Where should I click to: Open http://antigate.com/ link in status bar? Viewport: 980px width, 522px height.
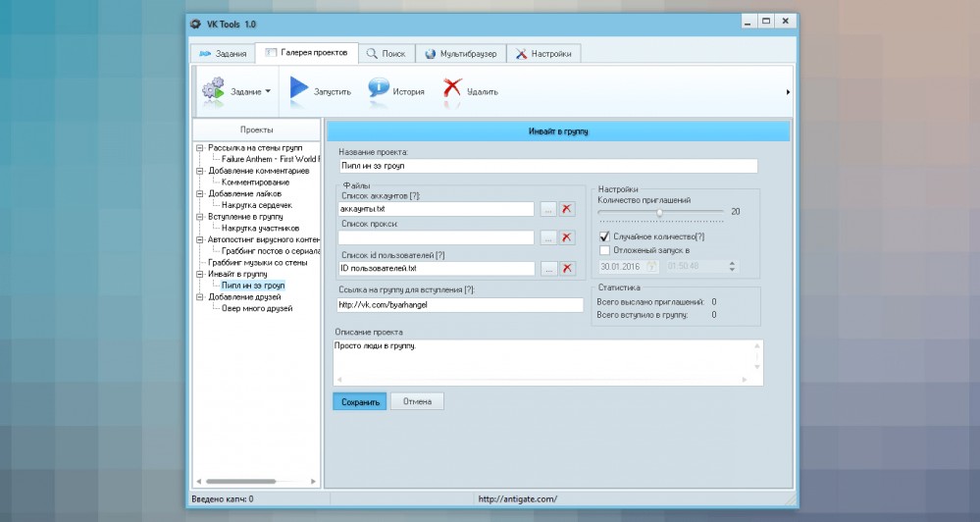[x=518, y=498]
